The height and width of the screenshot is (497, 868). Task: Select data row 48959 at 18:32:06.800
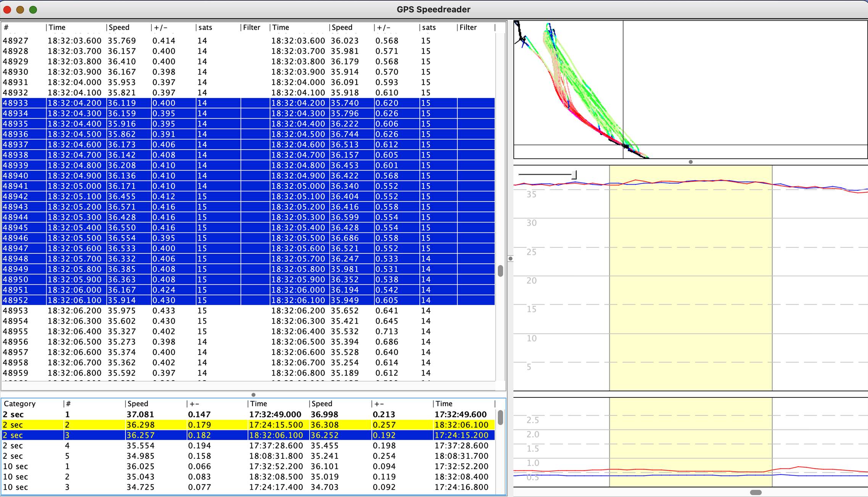point(74,373)
